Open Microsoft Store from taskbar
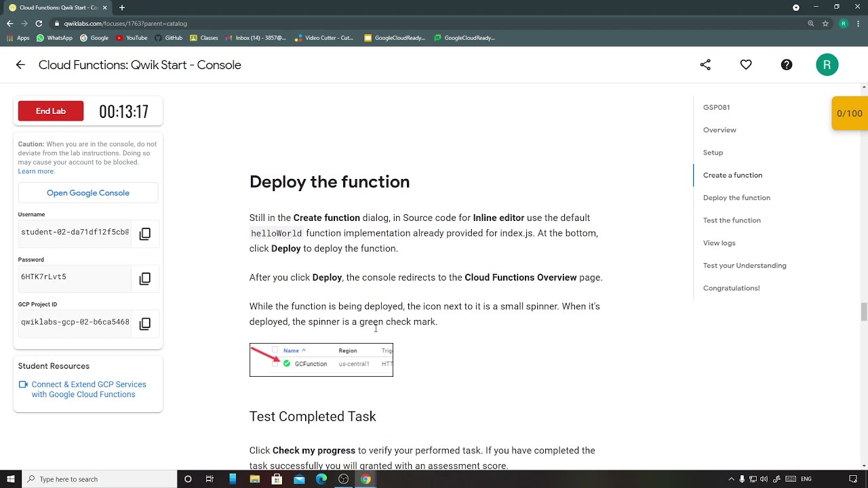Screen dimensions: 868x488 tap(277, 479)
